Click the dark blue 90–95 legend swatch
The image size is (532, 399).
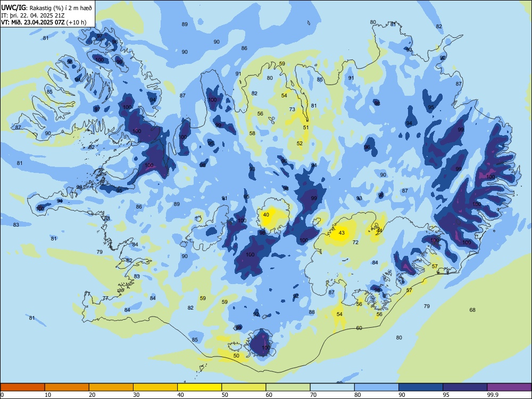tap(421, 387)
